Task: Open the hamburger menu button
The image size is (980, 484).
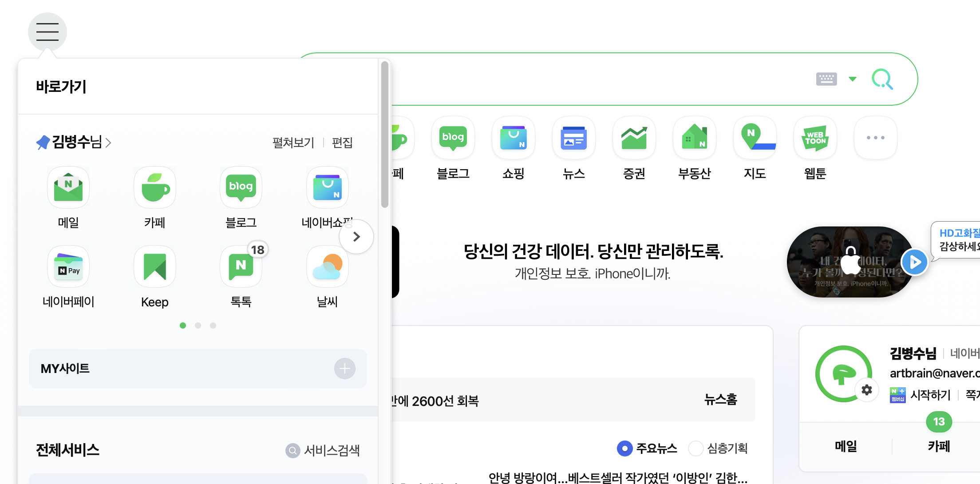Action: pyautogui.click(x=47, y=32)
